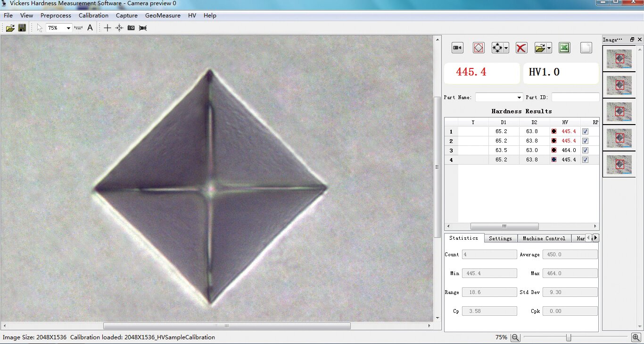Open the GeoMeasure menu
The image size is (644, 344).
click(x=163, y=16)
